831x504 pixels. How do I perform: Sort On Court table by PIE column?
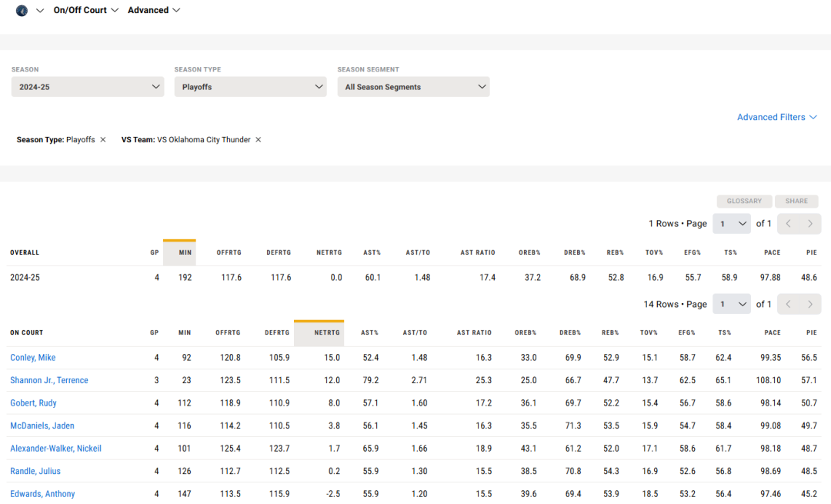click(x=812, y=333)
